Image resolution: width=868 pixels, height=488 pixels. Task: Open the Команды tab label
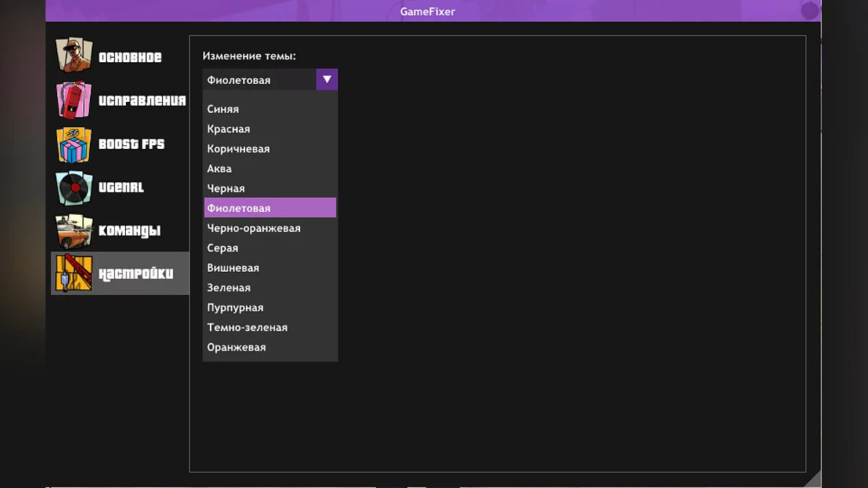click(129, 231)
